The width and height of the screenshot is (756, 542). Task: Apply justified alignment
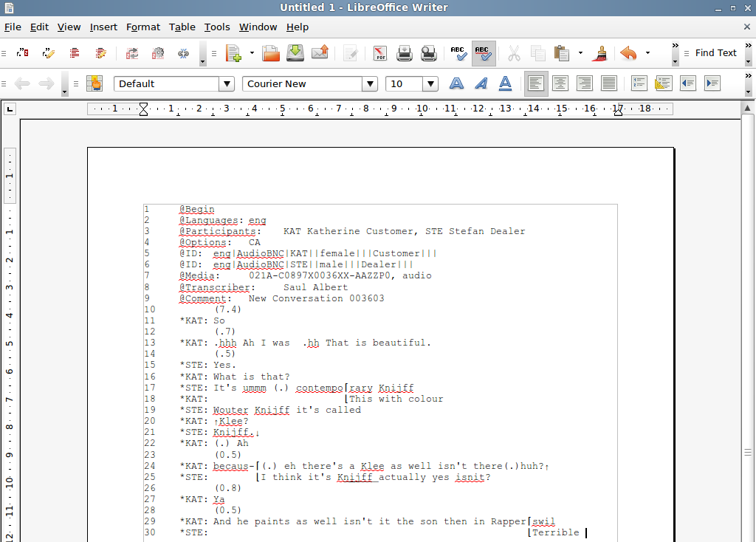[x=609, y=83]
